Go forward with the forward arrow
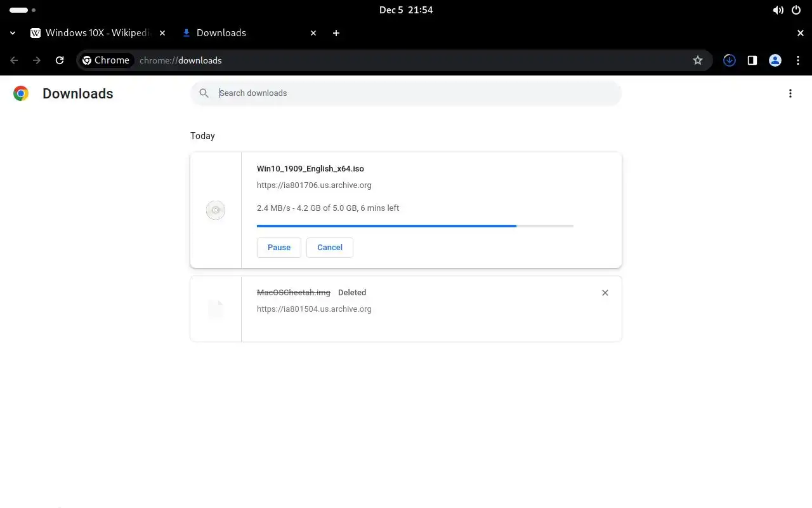Screen dimensions: 812x508 tap(37, 60)
